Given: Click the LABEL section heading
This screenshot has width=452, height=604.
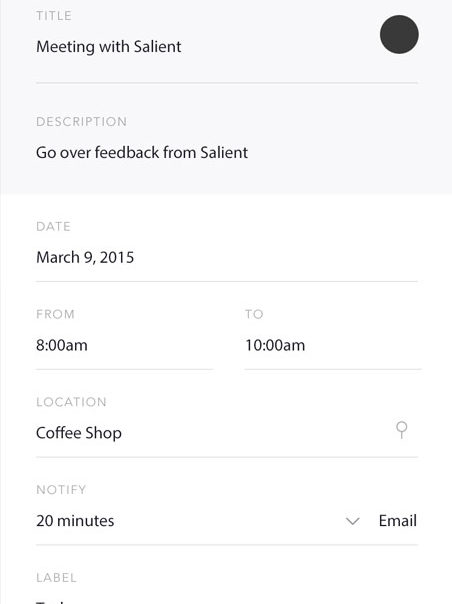Looking at the screenshot, I should [x=56, y=577].
